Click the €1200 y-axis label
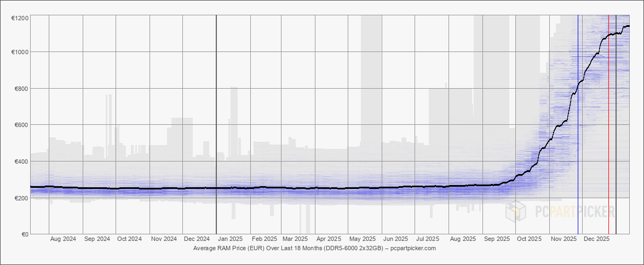 point(20,19)
